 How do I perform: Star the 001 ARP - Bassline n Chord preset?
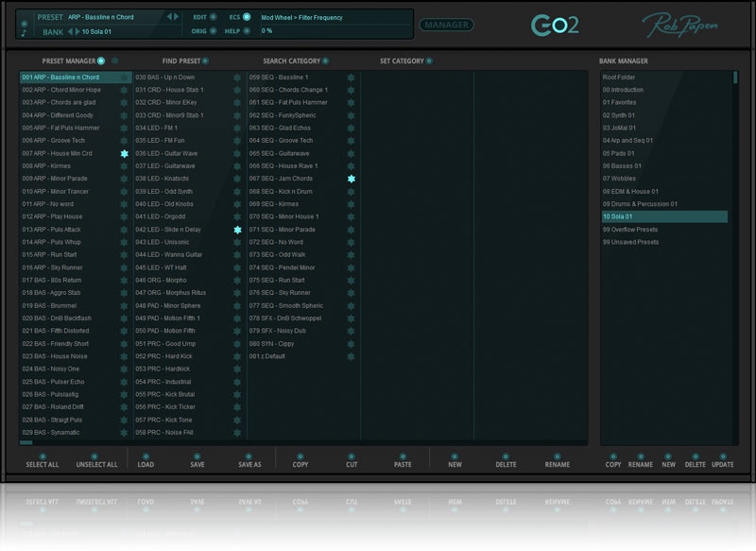(x=124, y=77)
